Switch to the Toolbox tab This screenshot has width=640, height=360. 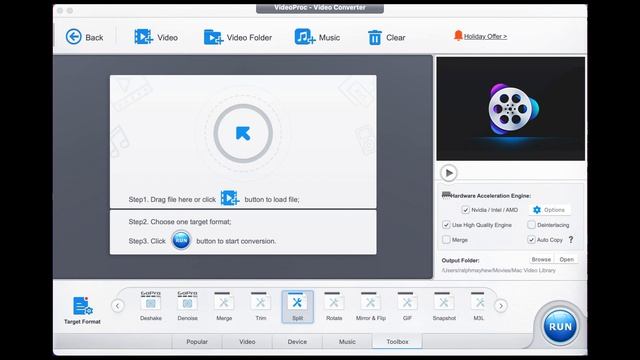click(x=397, y=342)
